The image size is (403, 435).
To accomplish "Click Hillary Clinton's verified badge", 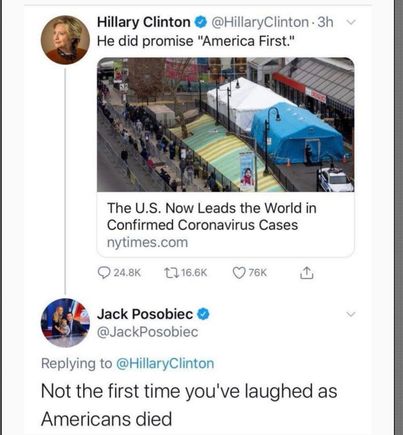I will 200,22.
